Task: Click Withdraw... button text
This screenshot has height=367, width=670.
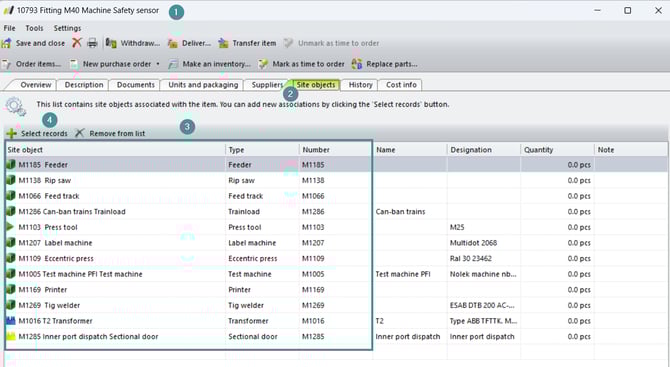Action: pos(140,43)
